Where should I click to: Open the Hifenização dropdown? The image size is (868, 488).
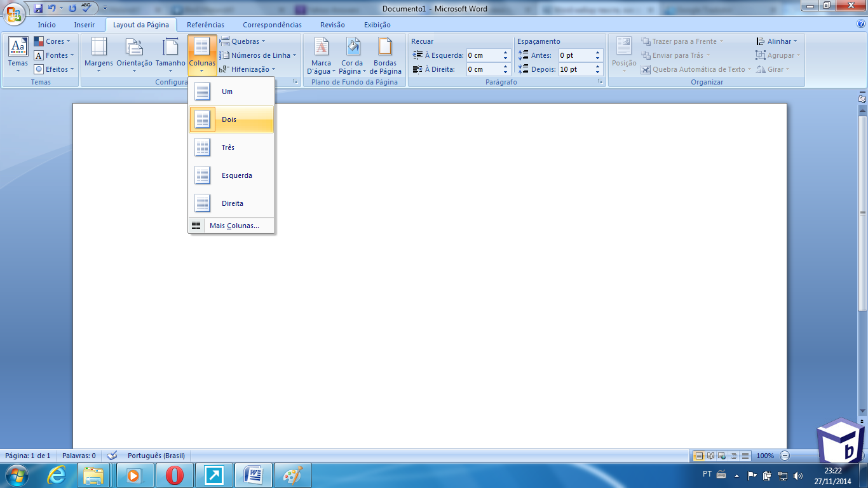click(x=248, y=69)
